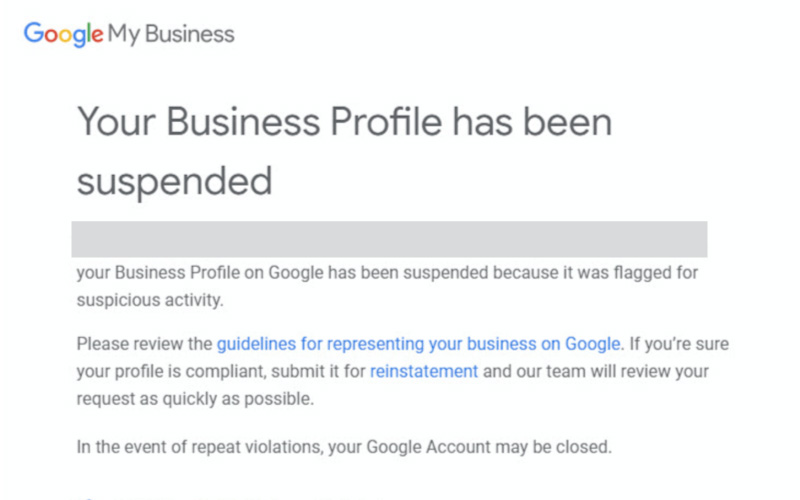Click 'your profile is compliant, submit it for' text
The width and height of the screenshot is (800, 500).
(221, 371)
